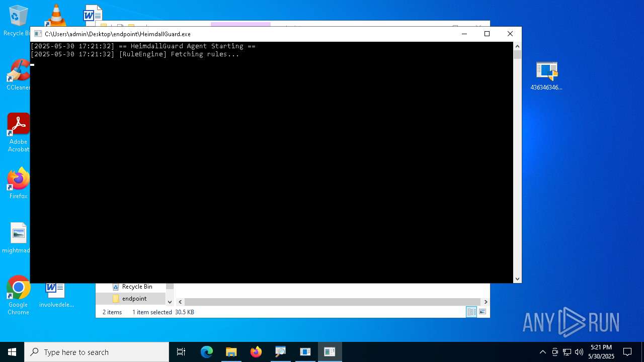Click console vertical scrollbar thumb
The width and height of the screenshot is (644, 362).
pyautogui.click(x=517, y=54)
